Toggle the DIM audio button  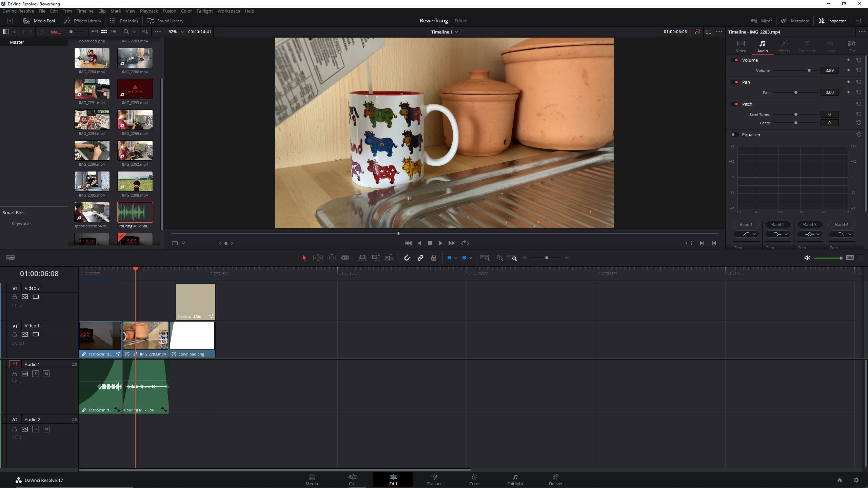pyautogui.click(x=850, y=258)
